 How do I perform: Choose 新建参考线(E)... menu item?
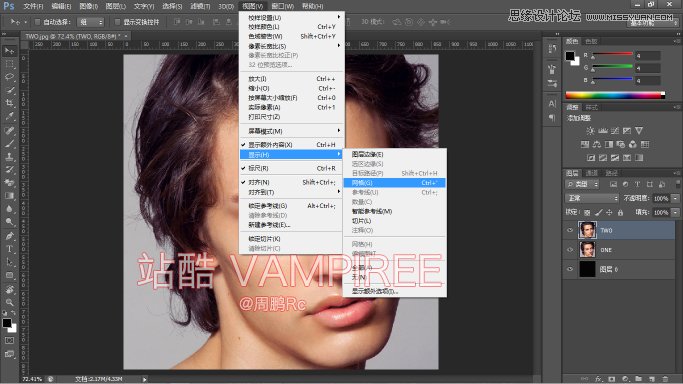click(x=291, y=225)
